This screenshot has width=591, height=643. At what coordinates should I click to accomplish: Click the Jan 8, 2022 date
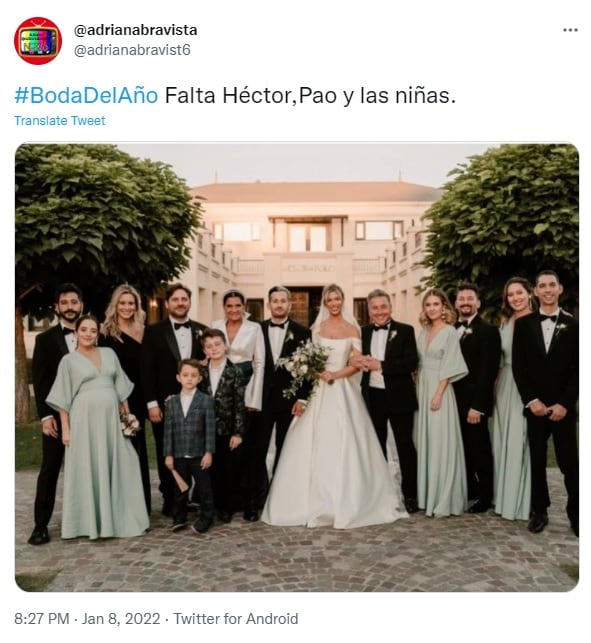[121, 618]
